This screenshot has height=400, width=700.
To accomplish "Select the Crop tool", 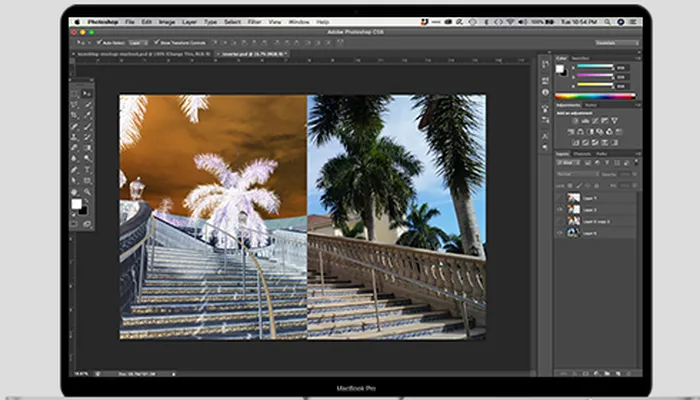I will pos(75,116).
